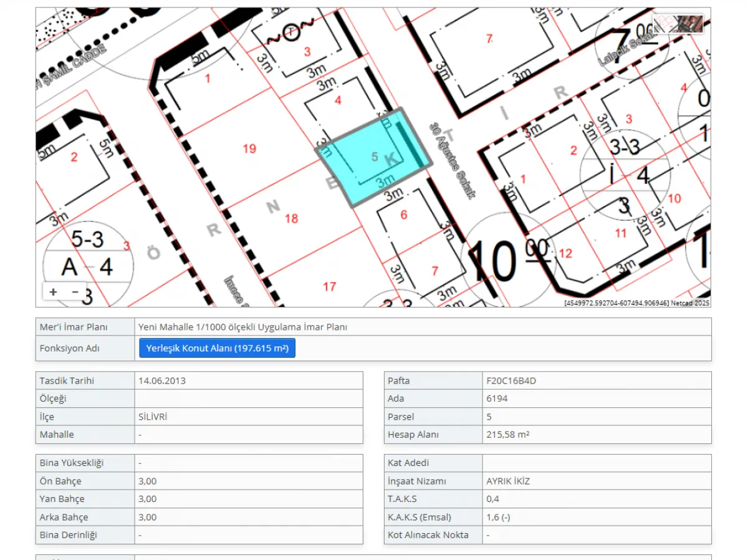Select the Bina Derinliği label
Screen dimensions: 748x560
click(x=69, y=535)
